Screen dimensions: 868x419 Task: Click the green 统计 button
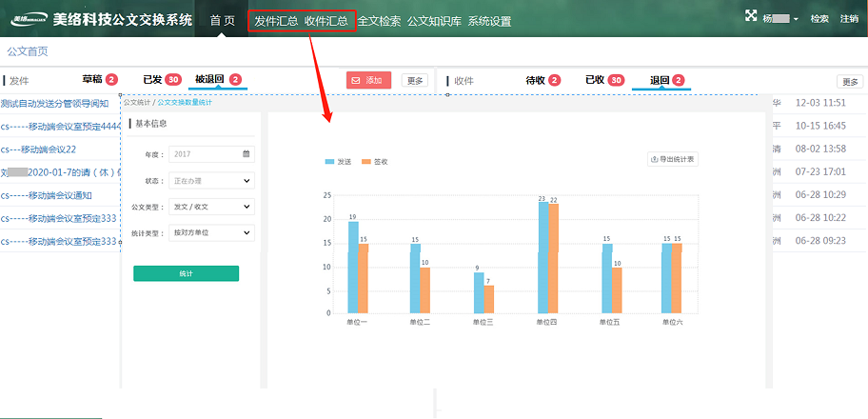pyautogui.click(x=186, y=273)
